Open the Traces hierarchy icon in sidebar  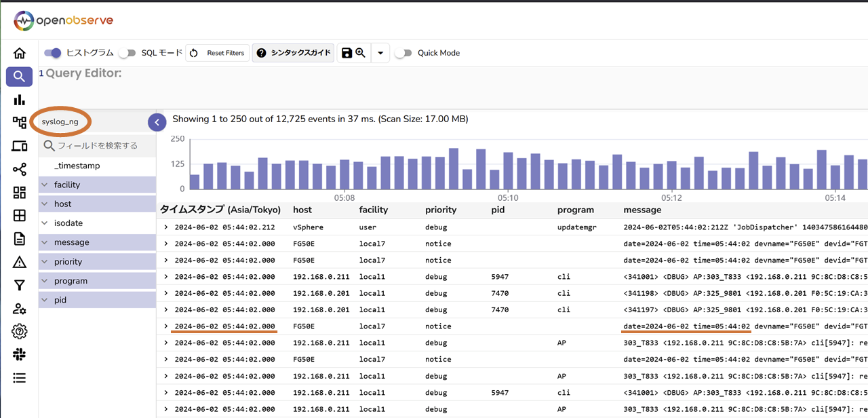[19, 123]
